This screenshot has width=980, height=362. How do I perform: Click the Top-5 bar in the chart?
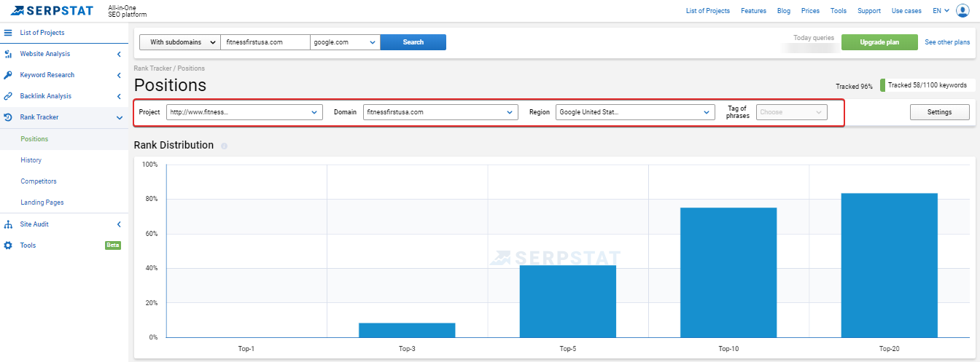point(568,301)
